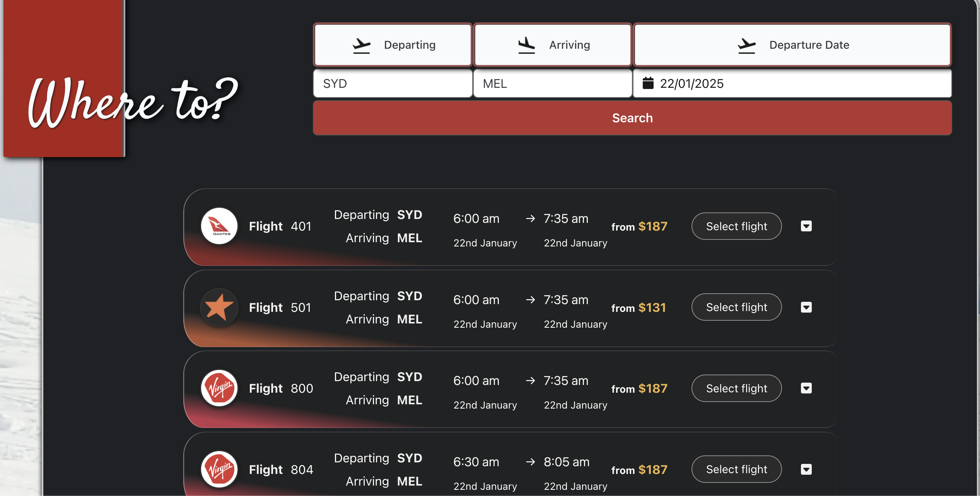Viewport: 980px width, 496px height.
Task: Click the plane icon in Departure Date header
Action: point(746,44)
